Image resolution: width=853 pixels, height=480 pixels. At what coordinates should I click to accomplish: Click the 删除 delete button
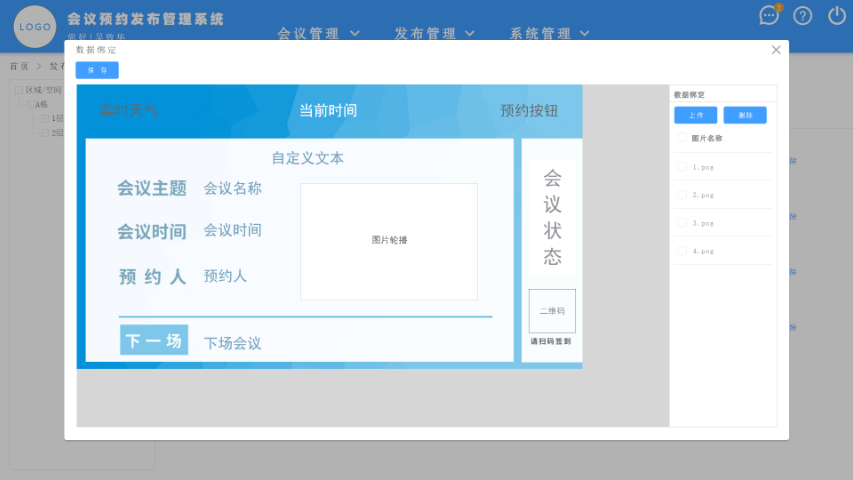[745, 115]
